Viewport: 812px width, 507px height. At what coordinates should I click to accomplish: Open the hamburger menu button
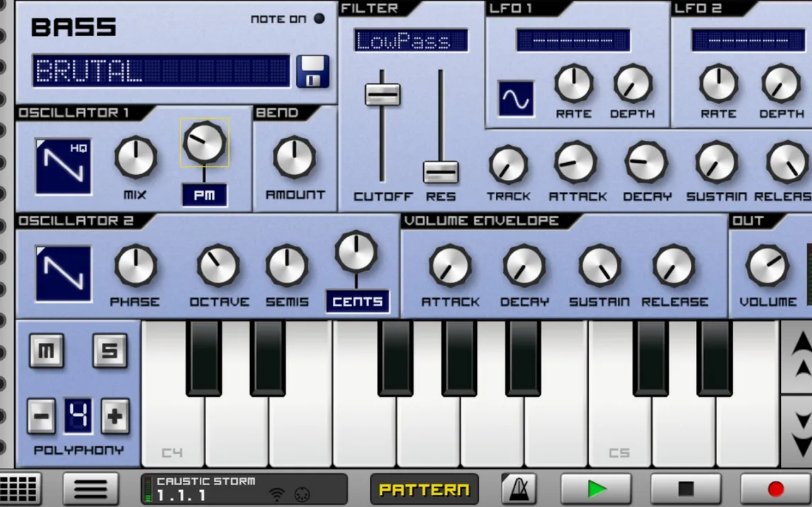91,489
